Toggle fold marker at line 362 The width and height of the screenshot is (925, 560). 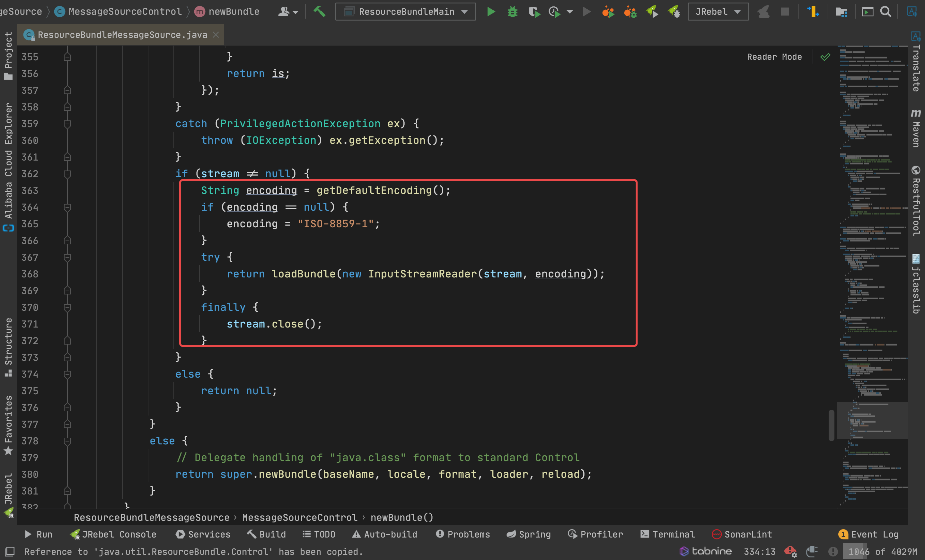tap(67, 174)
